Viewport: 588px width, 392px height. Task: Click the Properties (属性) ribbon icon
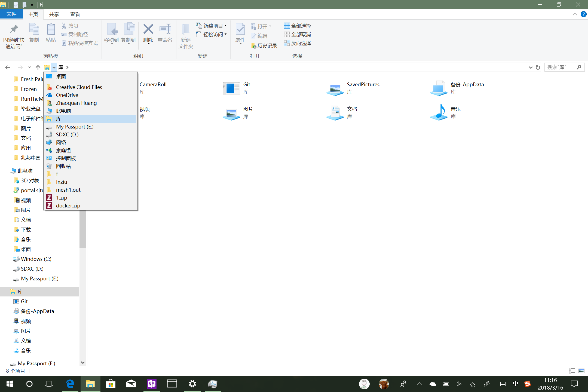click(x=240, y=29)
